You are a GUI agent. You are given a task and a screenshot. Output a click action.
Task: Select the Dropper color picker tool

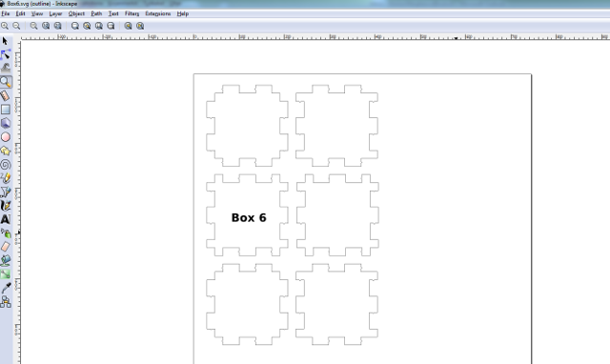coord(6,288)
